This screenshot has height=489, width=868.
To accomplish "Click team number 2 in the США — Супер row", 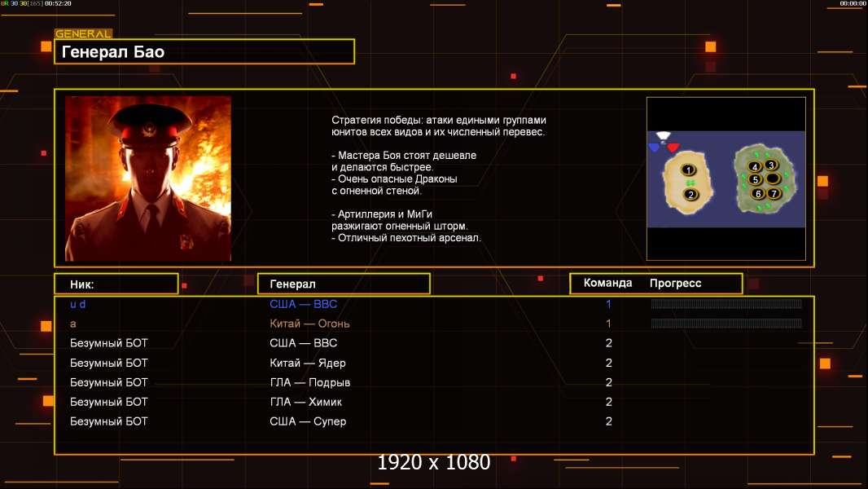I will pyautogui.click(x=608, y=421).
